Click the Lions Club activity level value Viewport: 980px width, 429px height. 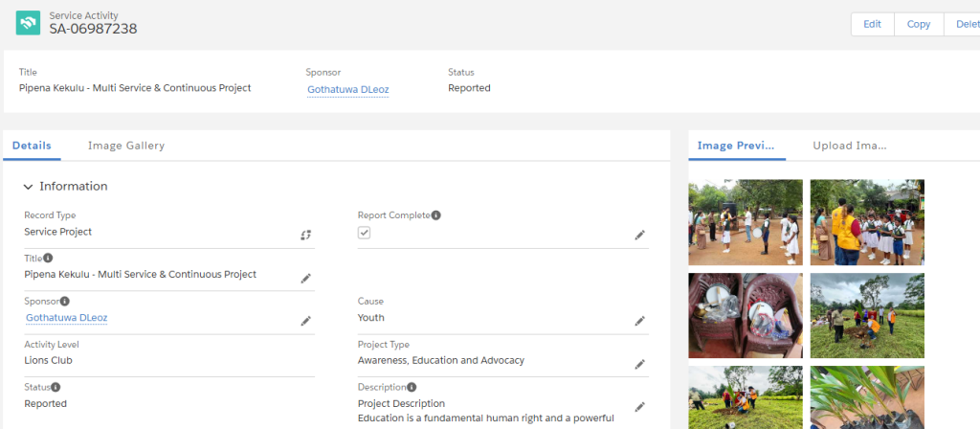[48, 361]
